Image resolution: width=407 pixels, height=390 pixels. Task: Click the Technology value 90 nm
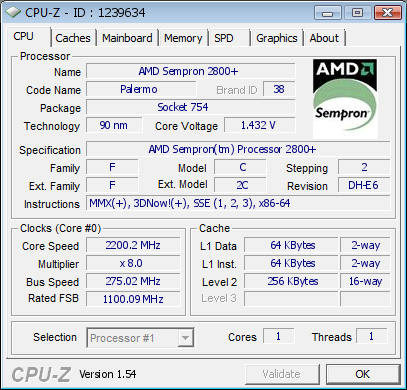pos(114,125)
